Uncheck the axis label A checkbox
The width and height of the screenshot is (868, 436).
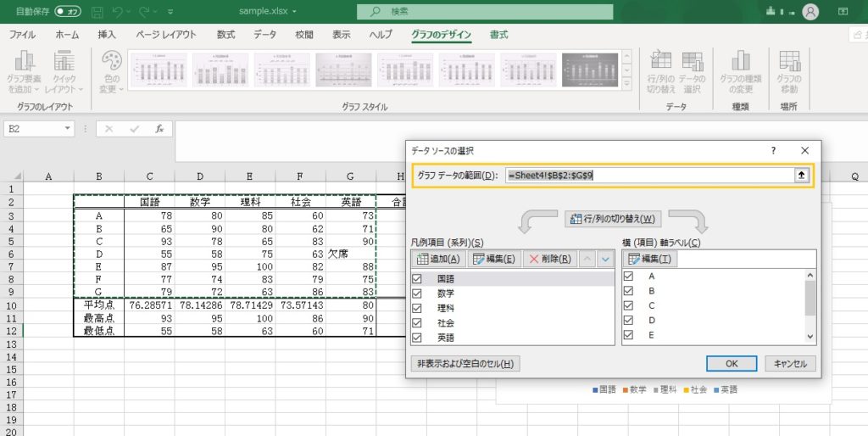(628, 276)
